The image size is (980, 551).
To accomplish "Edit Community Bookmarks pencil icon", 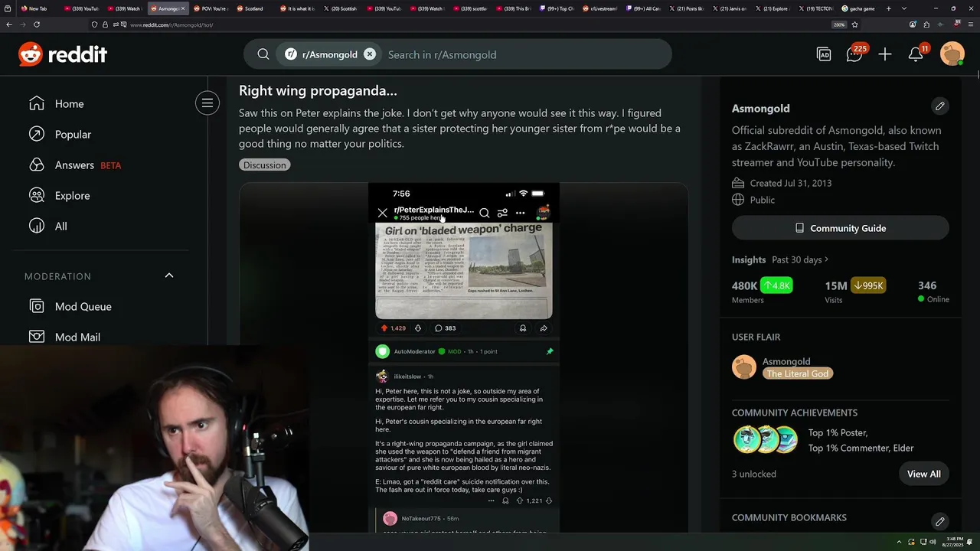I will tap(940, 521).
